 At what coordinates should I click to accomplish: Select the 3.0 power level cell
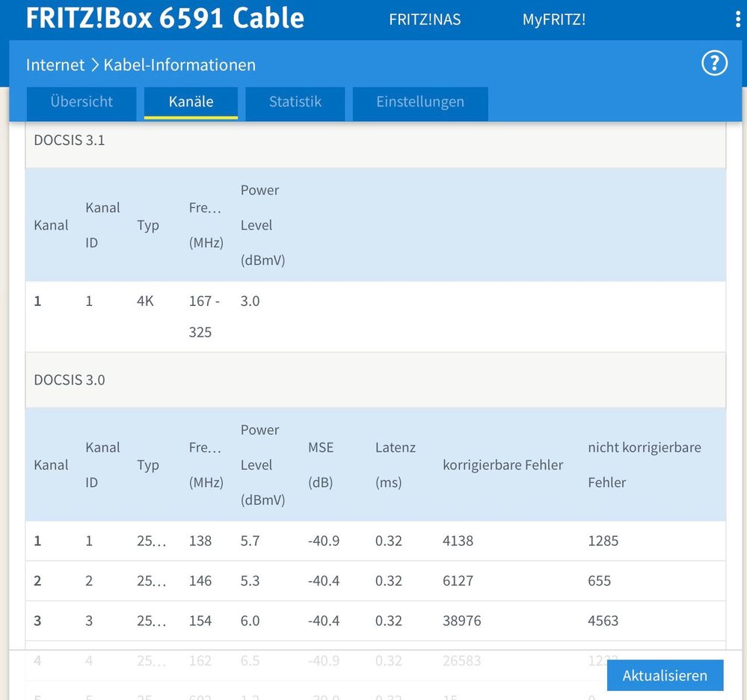(x=250, y=301)
